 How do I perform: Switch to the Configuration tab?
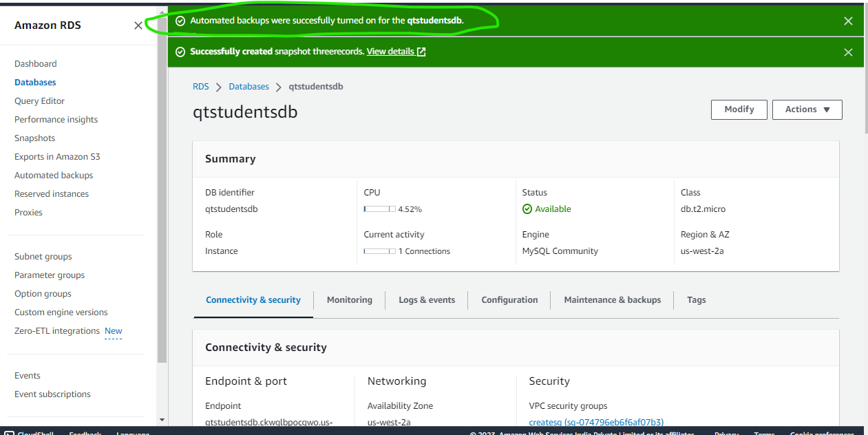[509, 300]
